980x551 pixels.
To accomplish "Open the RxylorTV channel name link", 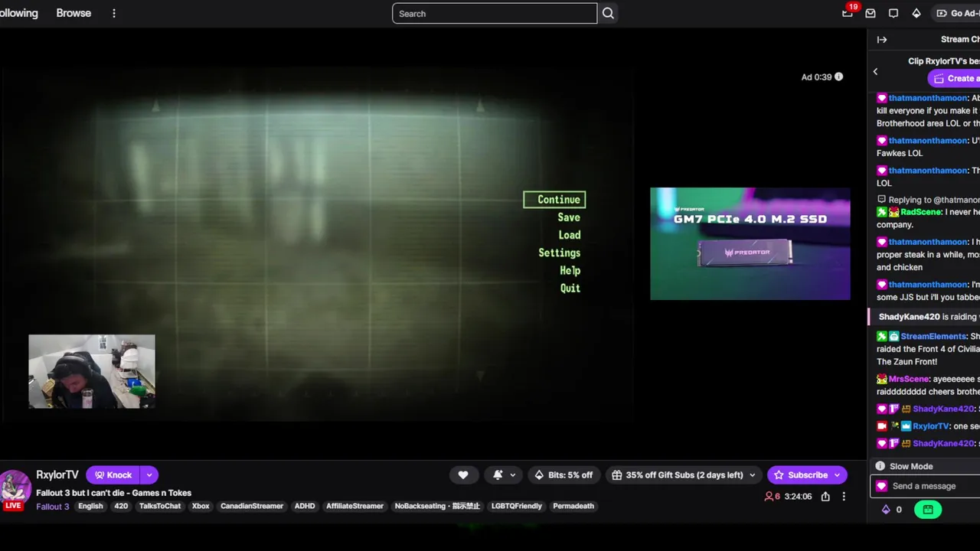I will 57,475.
